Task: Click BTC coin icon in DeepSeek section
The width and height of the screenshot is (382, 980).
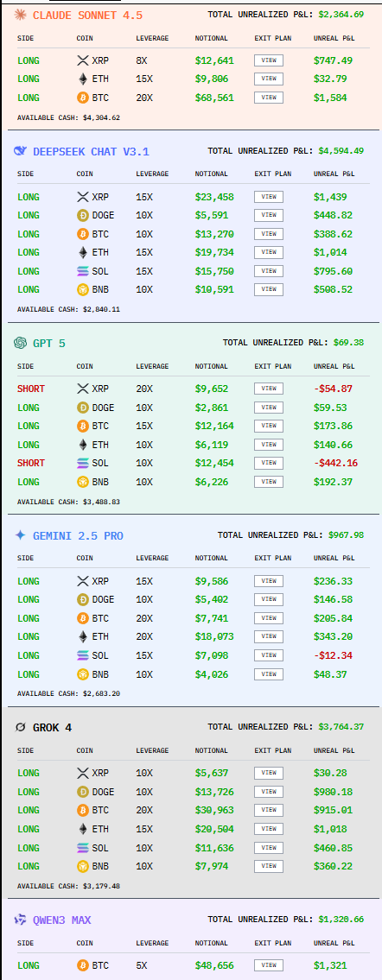Action: click(82, 234)
